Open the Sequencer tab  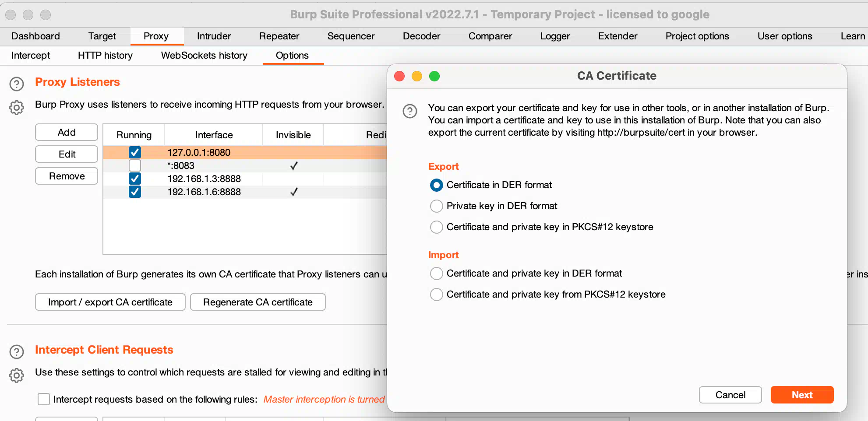[x=351, y=36]
